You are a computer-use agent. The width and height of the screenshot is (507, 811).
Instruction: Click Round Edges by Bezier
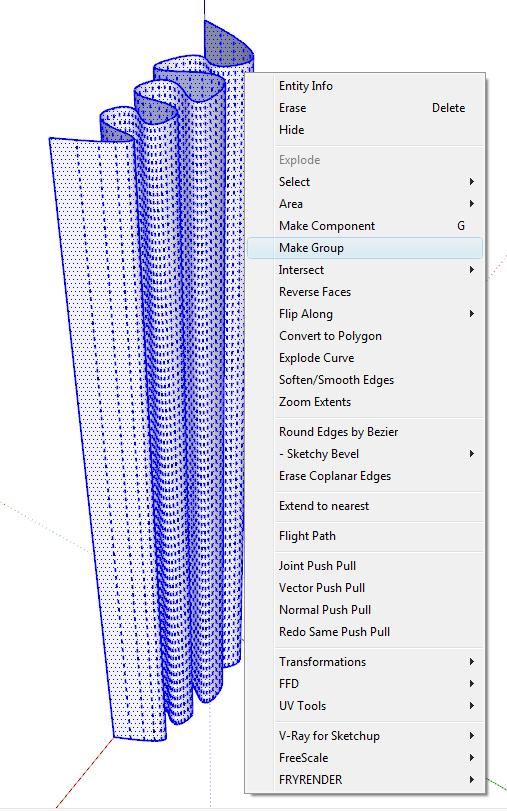click(x=365, y=432)
